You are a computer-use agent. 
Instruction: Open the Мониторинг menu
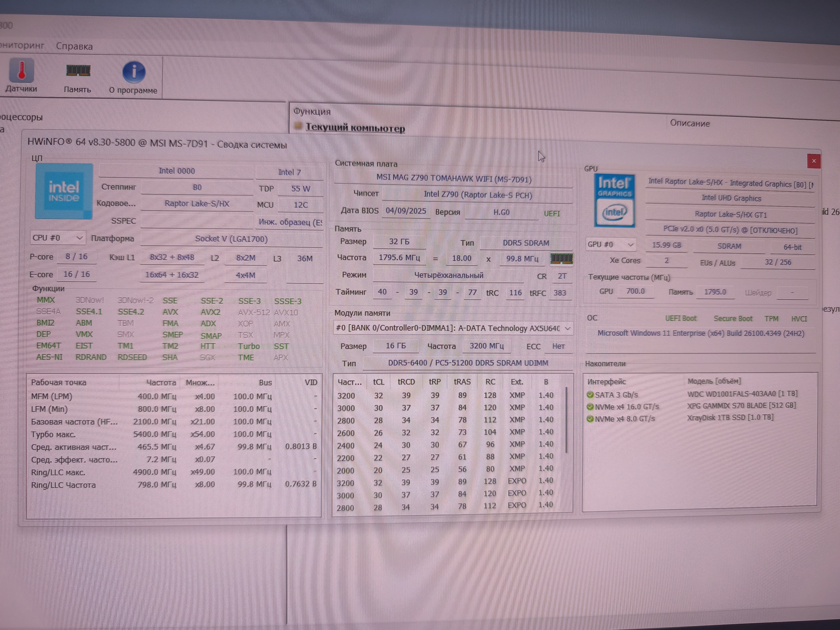[x=22, y=46]
